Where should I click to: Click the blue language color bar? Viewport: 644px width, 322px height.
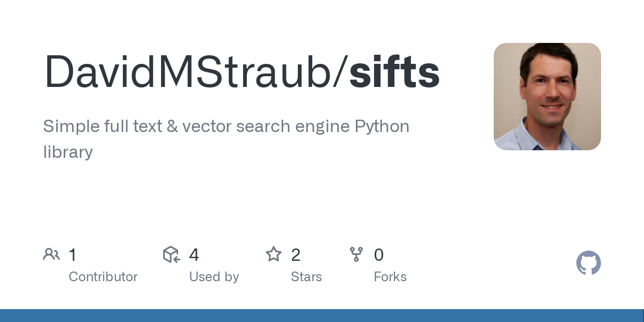[x=322, y=316]
